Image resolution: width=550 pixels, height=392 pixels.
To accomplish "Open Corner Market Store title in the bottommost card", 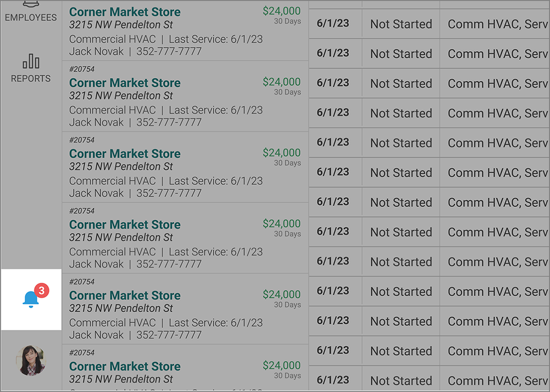I will (125, 366).
